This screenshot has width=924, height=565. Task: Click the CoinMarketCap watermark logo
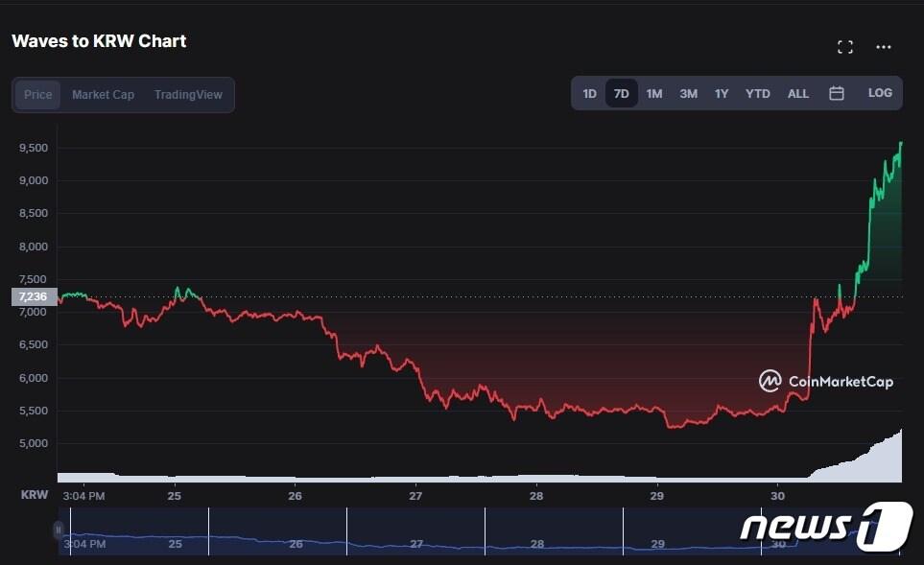(x=826, y=382)
